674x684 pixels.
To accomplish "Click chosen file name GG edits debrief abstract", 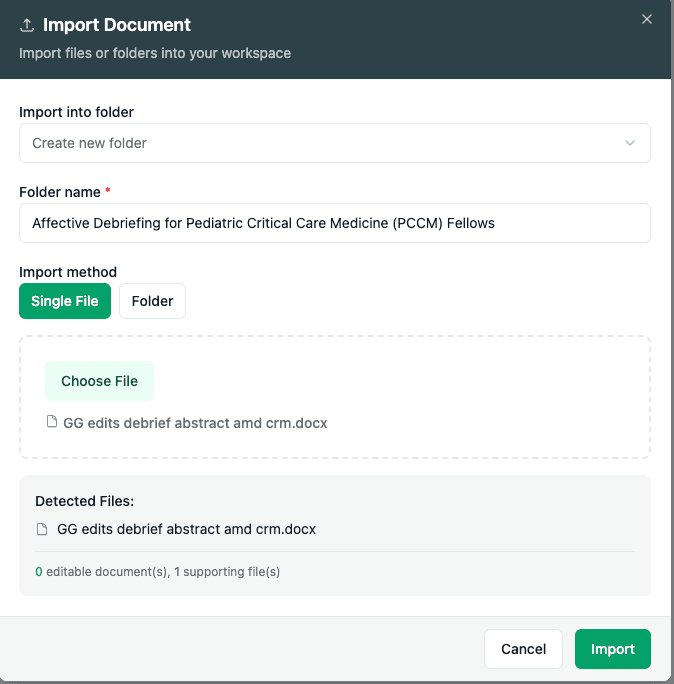I will pyautogui.click(x=195, y=423).
